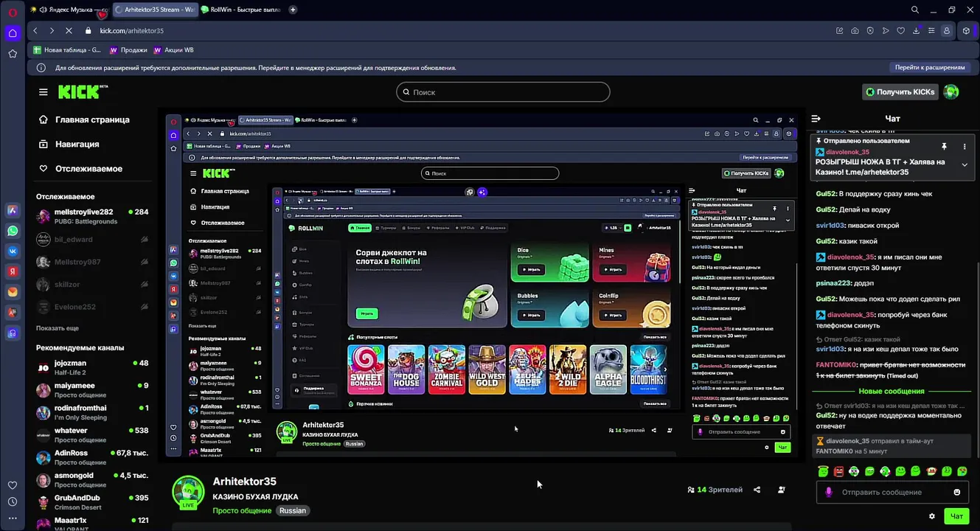Switch to RollWin browser tab
The height and width of the screenshot is (531, 980).
pos(241,10)
